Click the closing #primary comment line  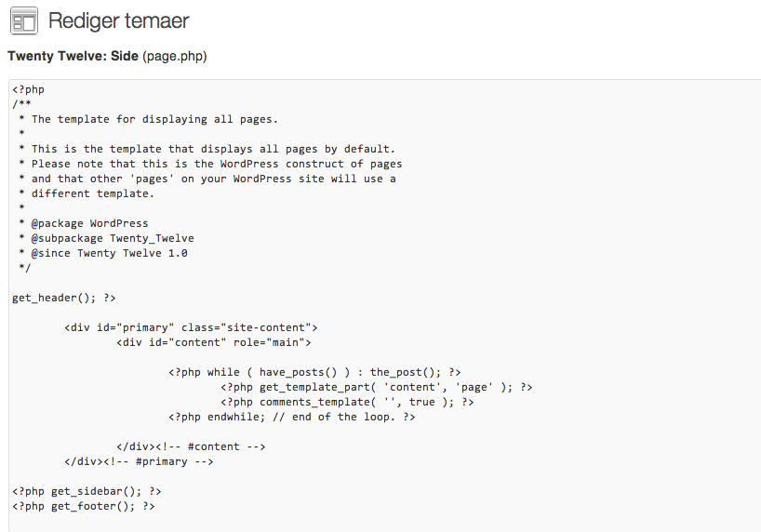139,461
